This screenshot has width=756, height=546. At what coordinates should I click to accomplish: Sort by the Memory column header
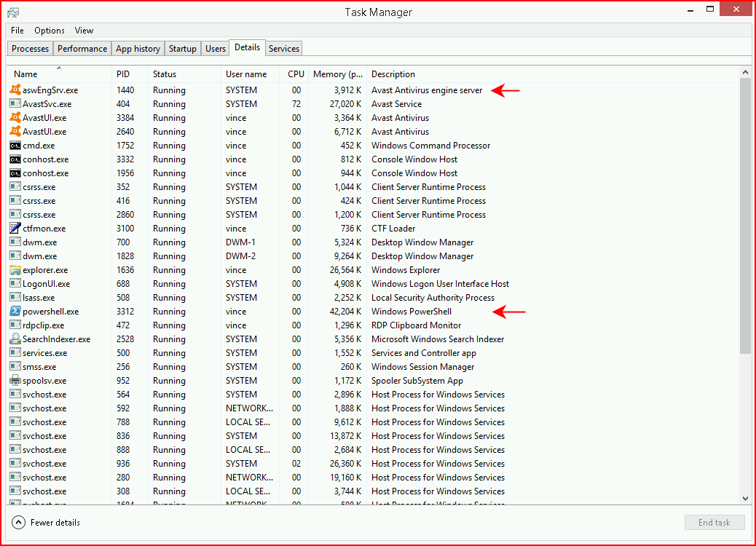point(337,74)
